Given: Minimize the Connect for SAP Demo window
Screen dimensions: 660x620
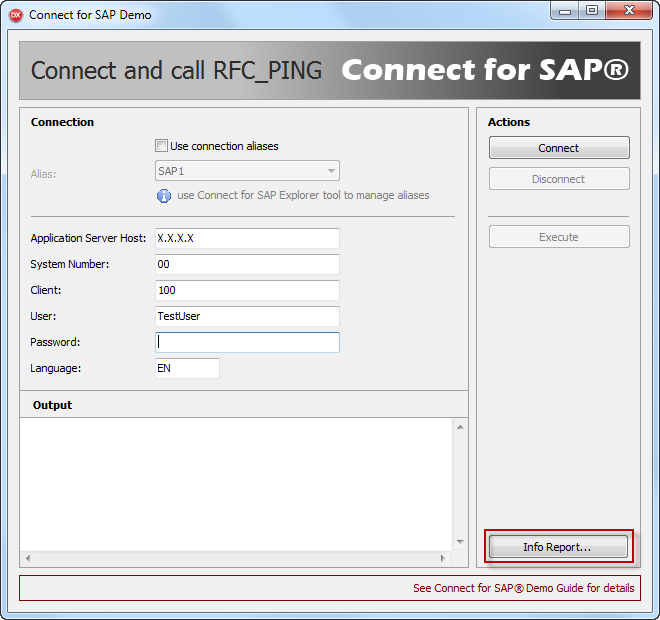Looking at the screenshot, I should tap(564, 11).
